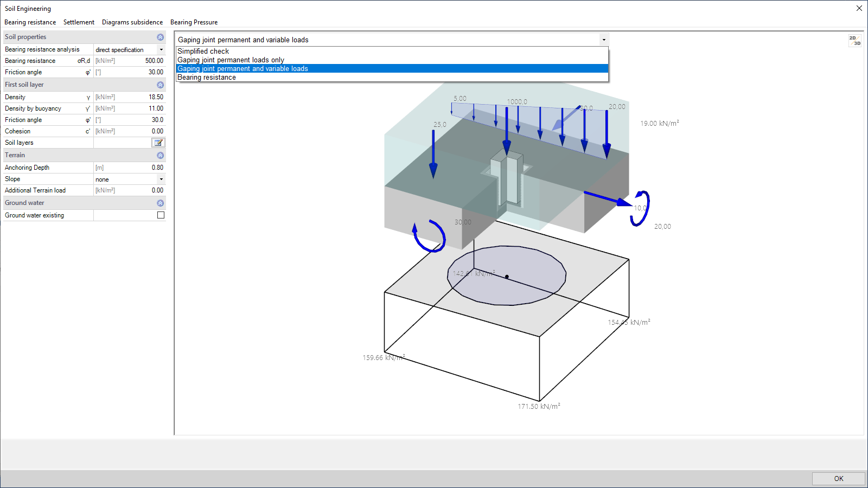Viewport: 868px width, 488px height.
Task: Pick Bearing resistance from the dropdown list
Action: point(392,78)
